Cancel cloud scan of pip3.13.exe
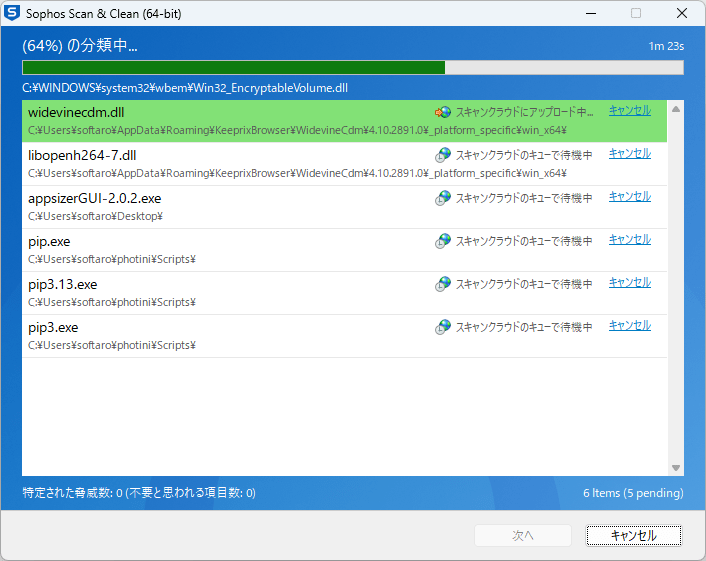This screenshot has width=706, height=561. [629, 282]
